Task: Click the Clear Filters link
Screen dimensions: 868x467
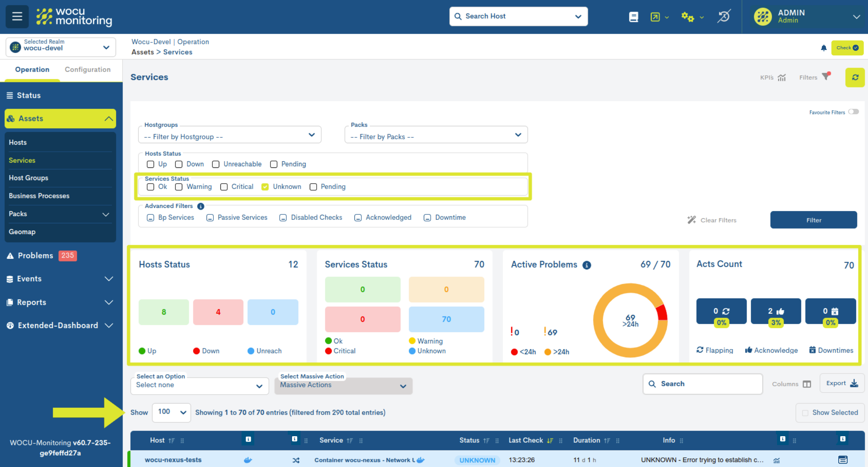Action: click(x=712, y=220)
